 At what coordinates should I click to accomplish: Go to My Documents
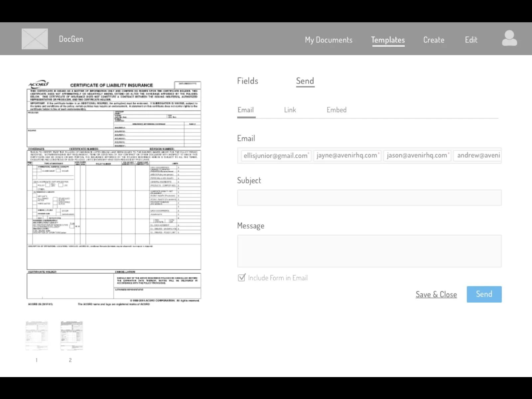click(x=329, y=40)
